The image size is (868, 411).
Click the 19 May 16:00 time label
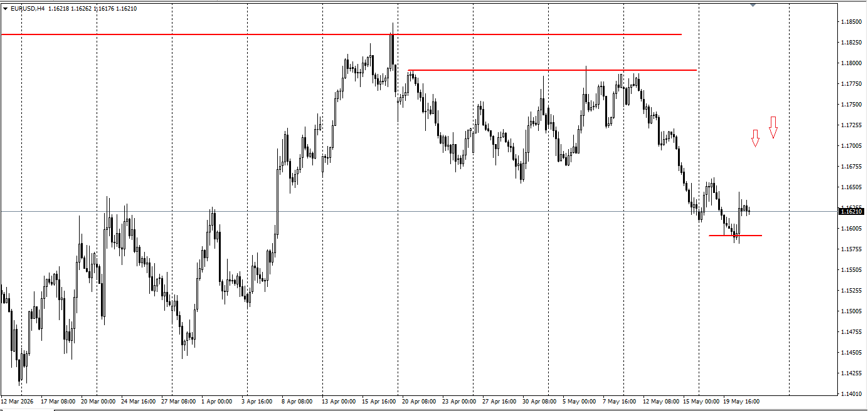pyautogui.click(x=741, y=401)
